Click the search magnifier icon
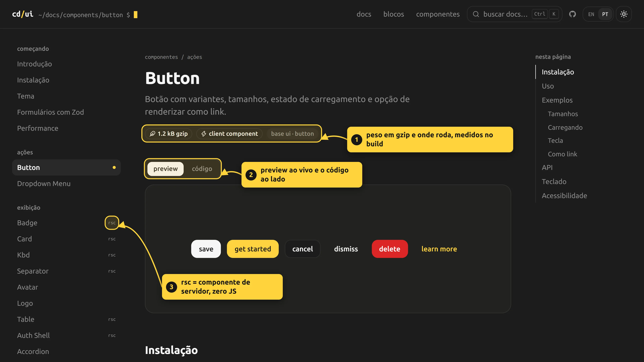The height and width of the screenshot is (362, 644). (476, 14)
